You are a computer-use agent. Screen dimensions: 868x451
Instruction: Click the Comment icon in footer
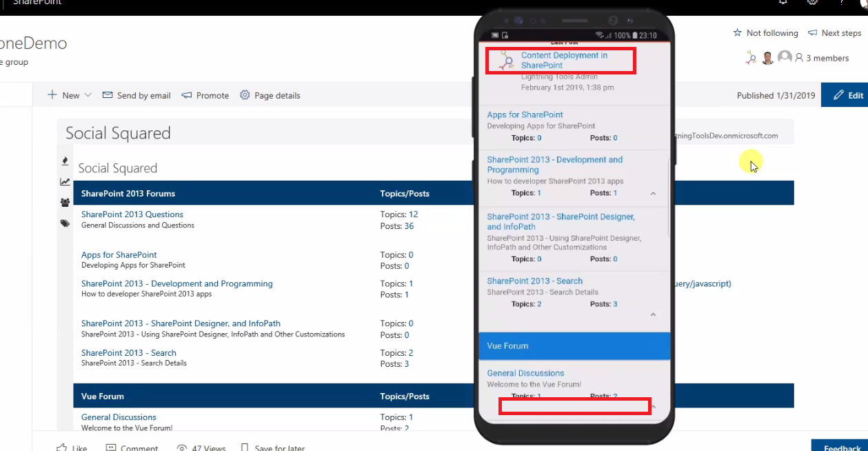pyautogui.click(x=110, y=448)
